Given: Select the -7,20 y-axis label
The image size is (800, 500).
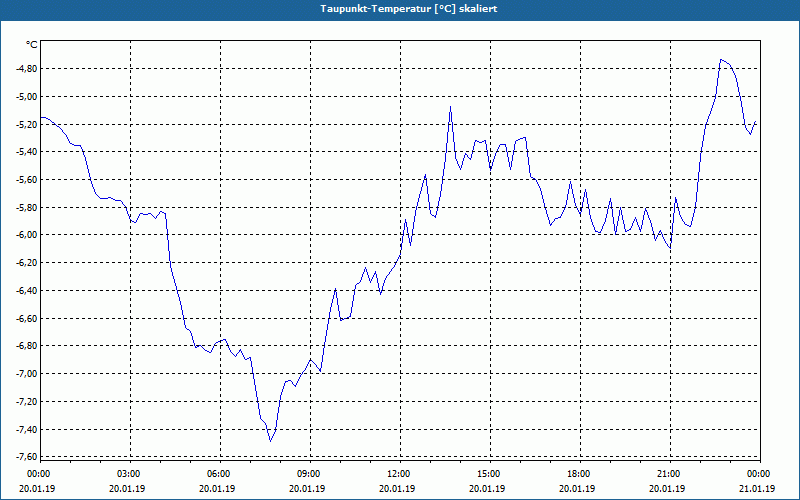Looking at the screenshot, I should coord(27,402).
